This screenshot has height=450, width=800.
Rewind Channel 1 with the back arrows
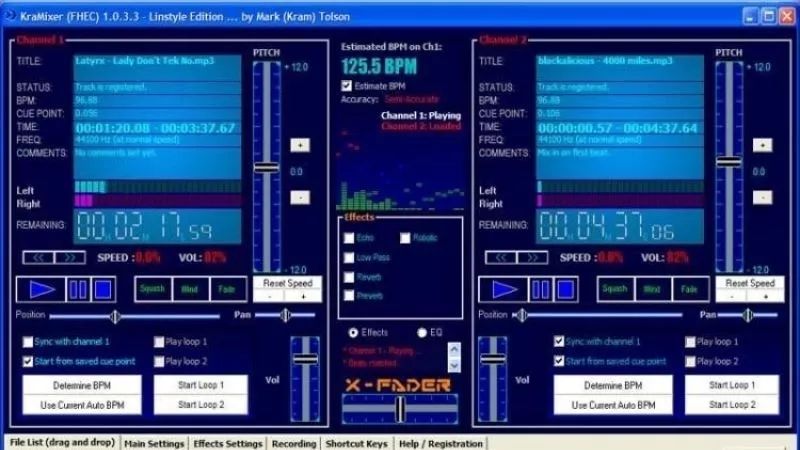[39, 258]
